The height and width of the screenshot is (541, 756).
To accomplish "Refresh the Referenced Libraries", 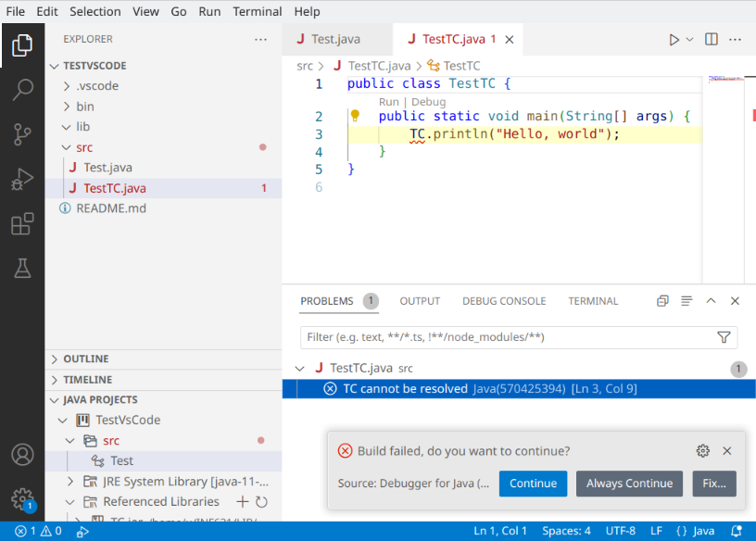I will pyautogui.click(x=262, y=502).
